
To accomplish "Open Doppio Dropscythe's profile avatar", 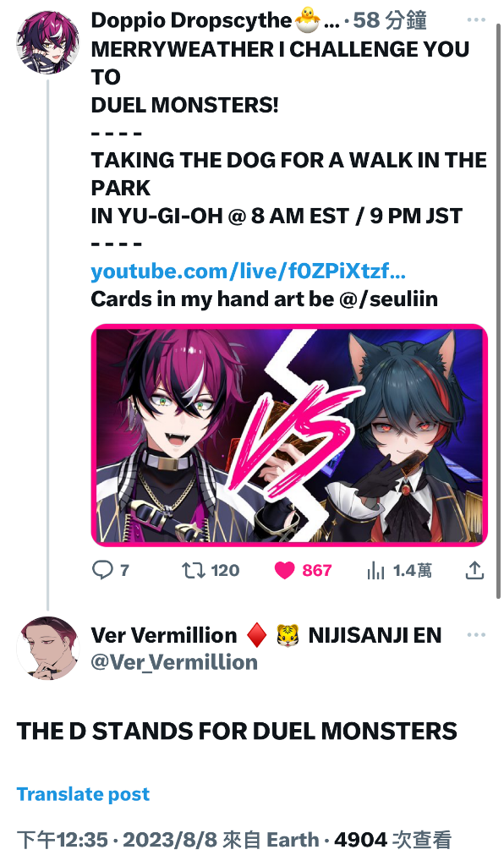I will pos(48,42).
